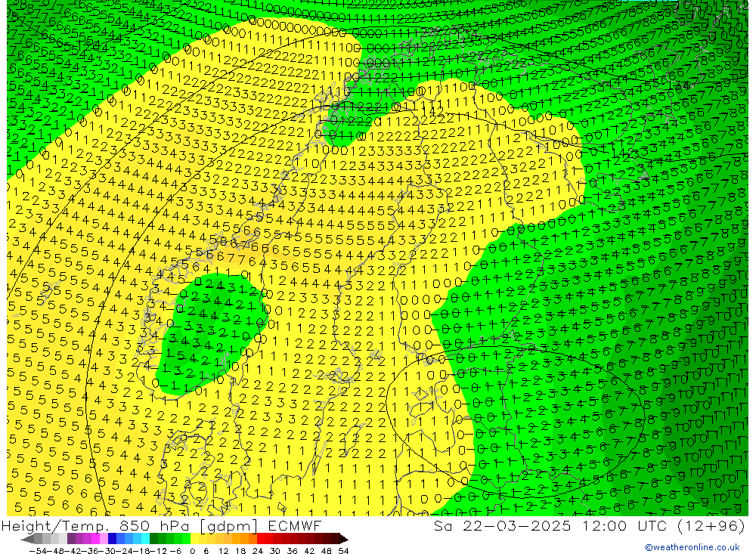Image resolution: width=756 pixels, height=554 pixels.
Task: Click the dark maroon right arrow end of colorbar
Action: coord(343,540)
